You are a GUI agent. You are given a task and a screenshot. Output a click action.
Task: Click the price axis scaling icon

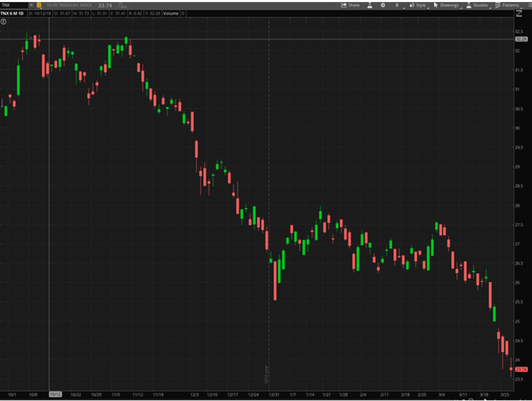point(518,14)
